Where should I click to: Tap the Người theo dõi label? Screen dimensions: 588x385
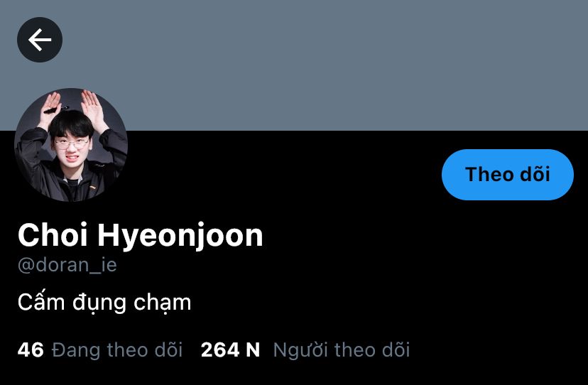(x=342, y=349)
